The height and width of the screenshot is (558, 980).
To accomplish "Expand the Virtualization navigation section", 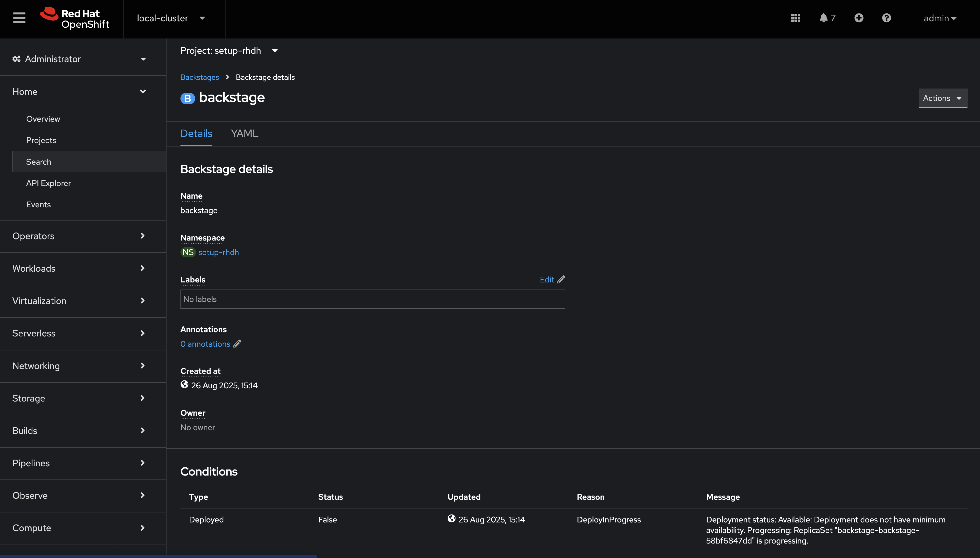I will (83, 301).
